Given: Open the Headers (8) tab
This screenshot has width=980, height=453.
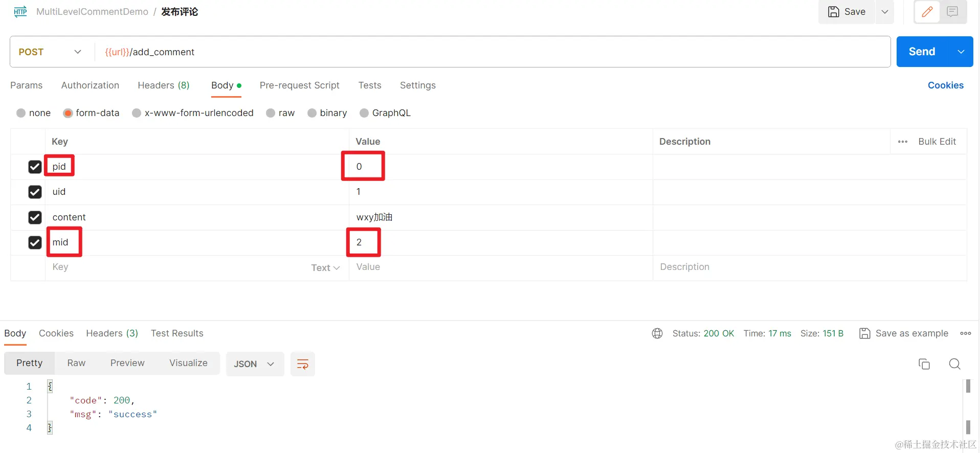Looking at the screenshot, I should pyautogui.click(x=164, y=85).
